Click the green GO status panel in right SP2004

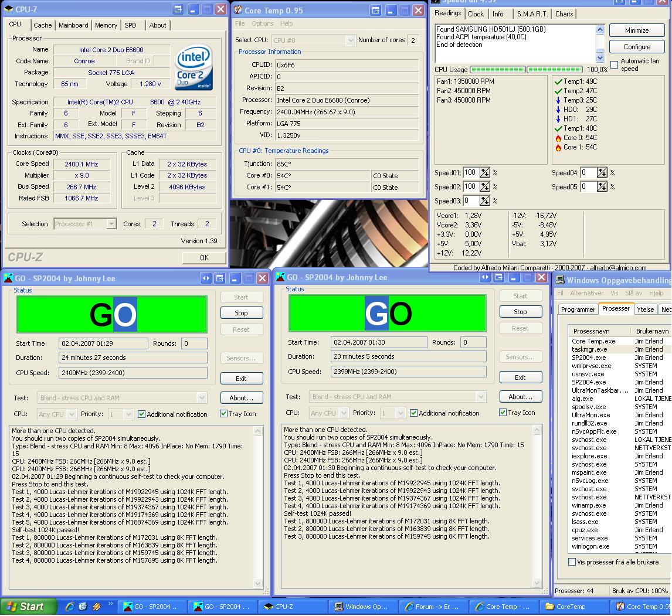pos(388,313)
